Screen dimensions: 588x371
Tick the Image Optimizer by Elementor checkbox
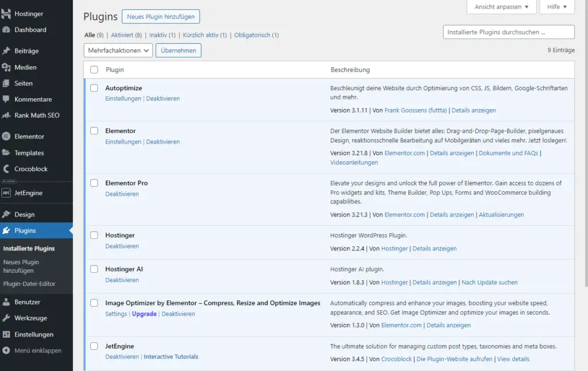coord(94,303)
